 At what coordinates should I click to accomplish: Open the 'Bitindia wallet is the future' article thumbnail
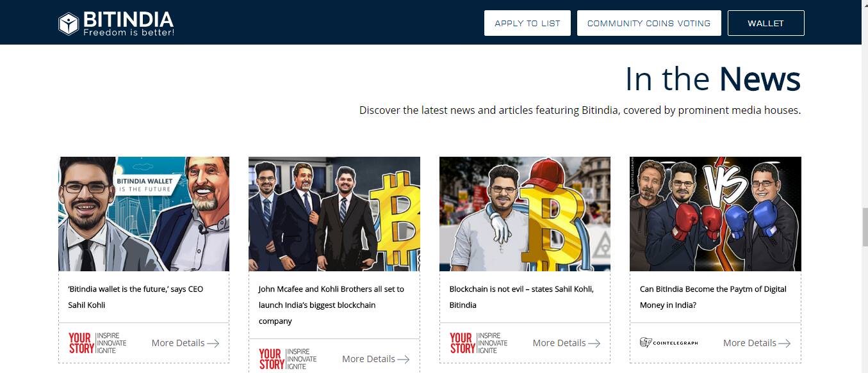143,214
